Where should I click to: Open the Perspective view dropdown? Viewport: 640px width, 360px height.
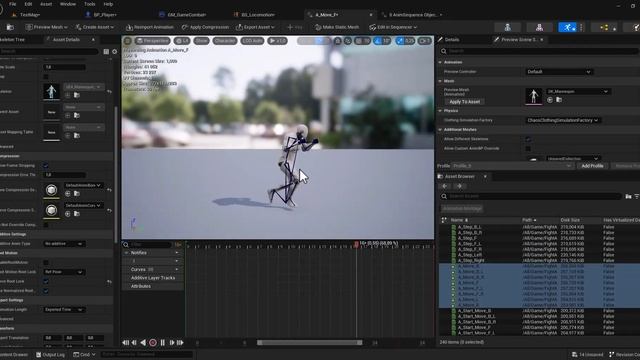point(152,41)
